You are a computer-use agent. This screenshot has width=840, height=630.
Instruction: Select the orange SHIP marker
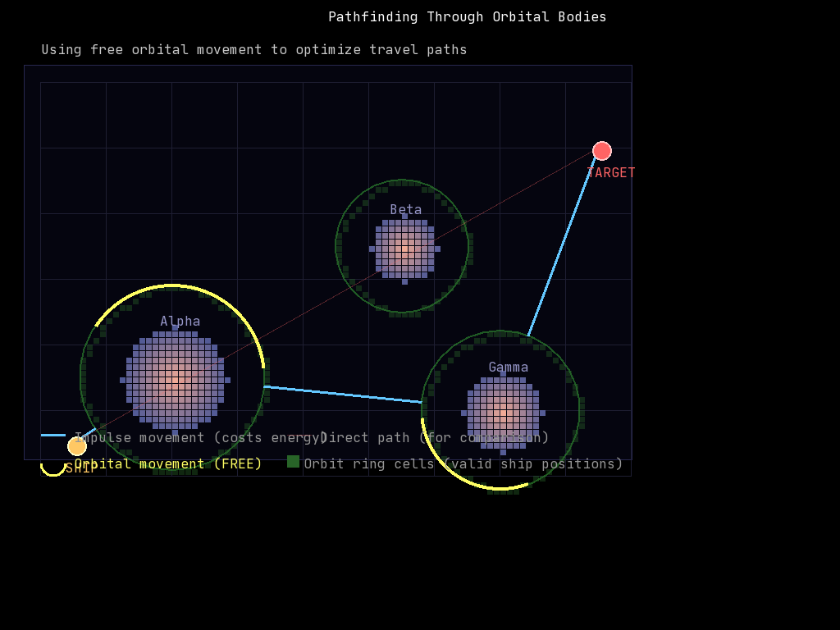tap(77, 446)
